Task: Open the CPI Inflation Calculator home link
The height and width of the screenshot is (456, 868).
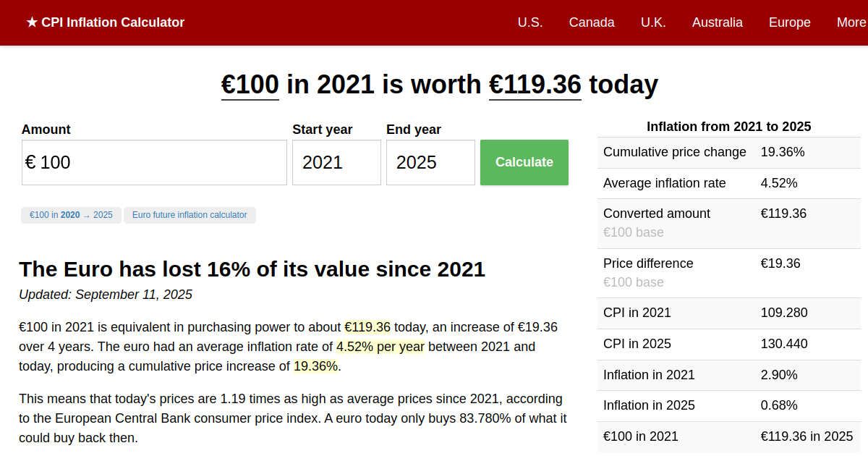Action: tap(106, 22)
